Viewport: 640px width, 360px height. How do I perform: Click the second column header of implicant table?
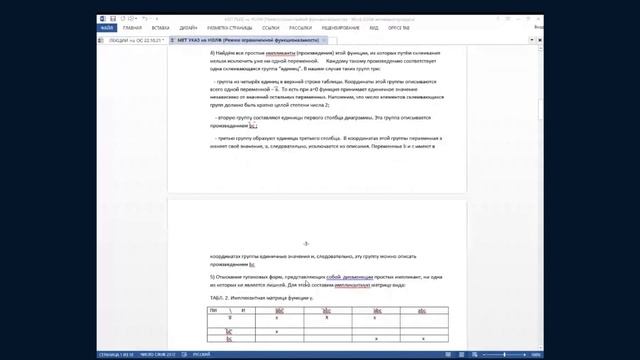point(280,311)
